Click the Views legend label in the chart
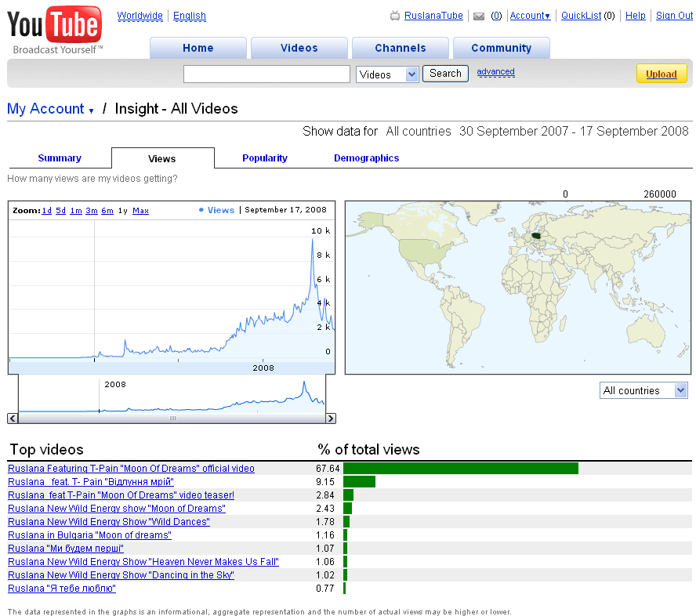Screen dimensions: 696x616 220,210
